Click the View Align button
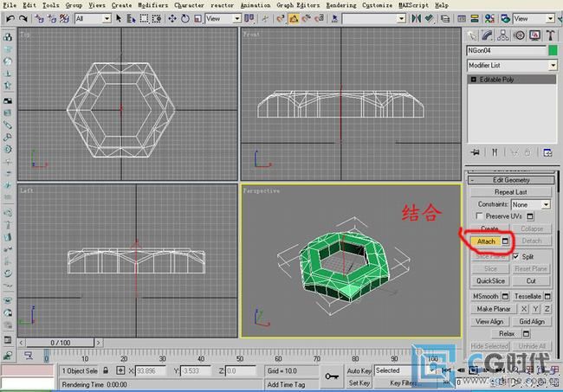This screenshot has height=392, width=563. click(x=489, y=321)
